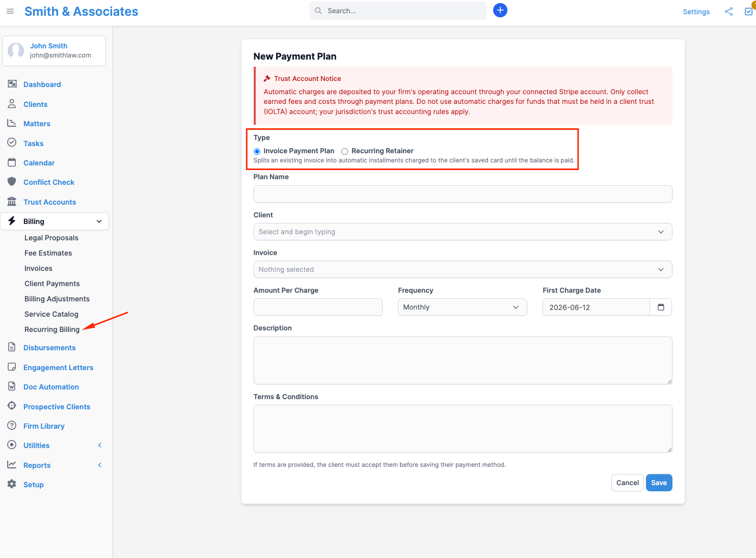Click the Cancel button
The width and height of the screenshot is (756, 558).
[628, 483]
